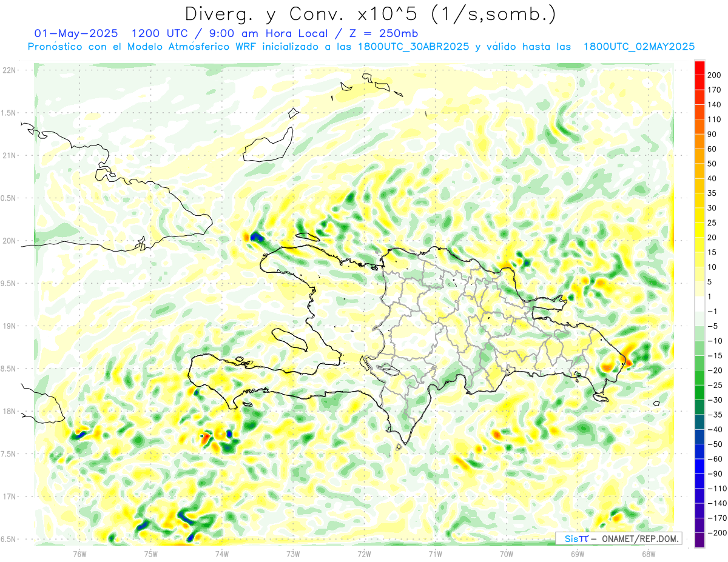728x562 pixels.
Task: Click color scale value '200' at the top
Action: tap(715, 75)
